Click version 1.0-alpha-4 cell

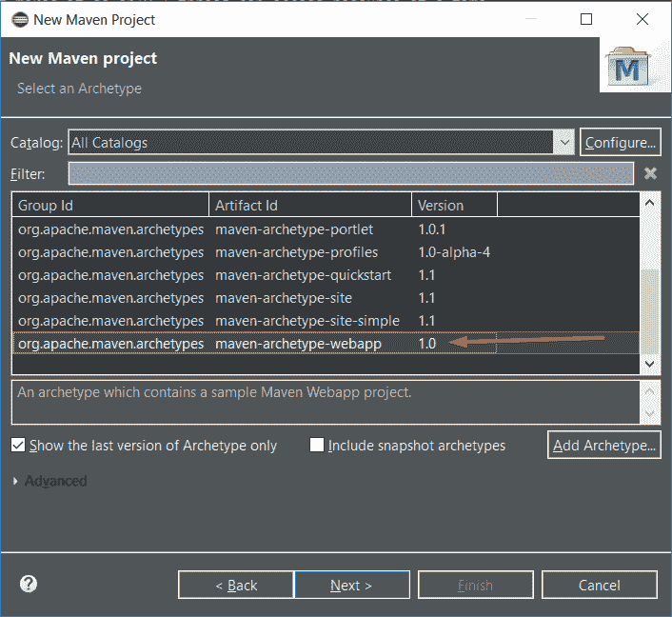point(454,252)
